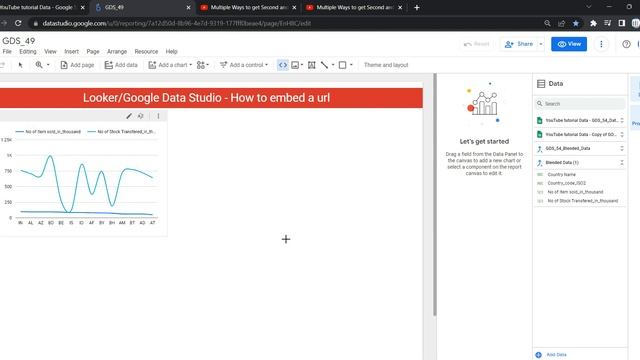This screenshot has width=640, height=360.
Task: Click the chart sort A-Z icon
Action: coord(140,116)
